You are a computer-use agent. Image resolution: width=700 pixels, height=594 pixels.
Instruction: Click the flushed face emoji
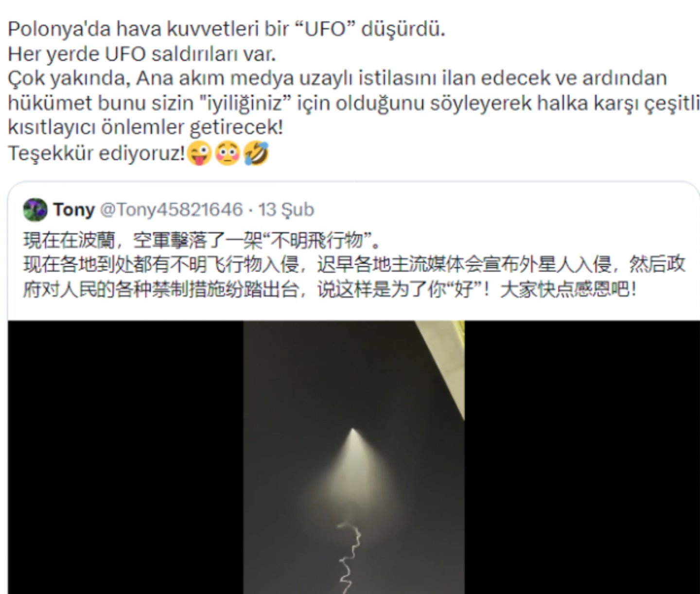tap(227, 153)
